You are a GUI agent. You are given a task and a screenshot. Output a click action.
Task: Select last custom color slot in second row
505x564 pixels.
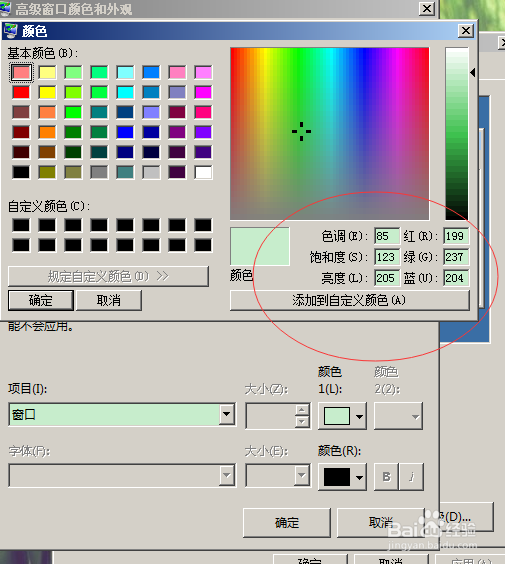coord(203,245)
